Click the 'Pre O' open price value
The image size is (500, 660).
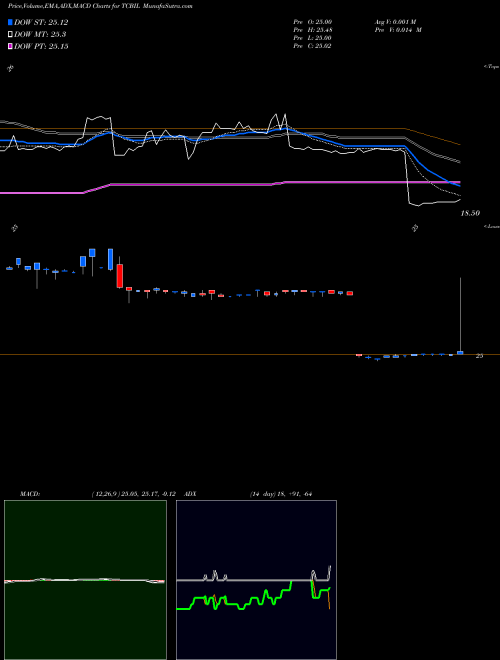(x=313, y=21)
